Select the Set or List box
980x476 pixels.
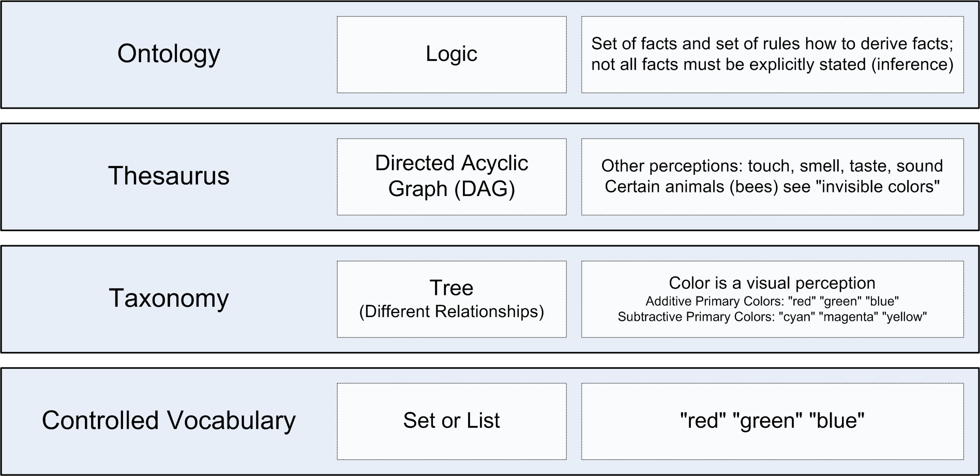pyautogui.click(x=451, y=421)
